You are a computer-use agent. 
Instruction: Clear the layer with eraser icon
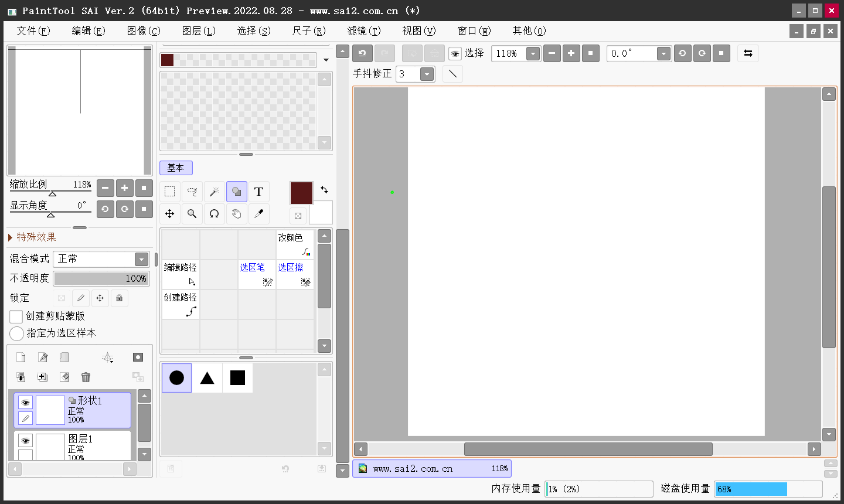click(64, 377)
